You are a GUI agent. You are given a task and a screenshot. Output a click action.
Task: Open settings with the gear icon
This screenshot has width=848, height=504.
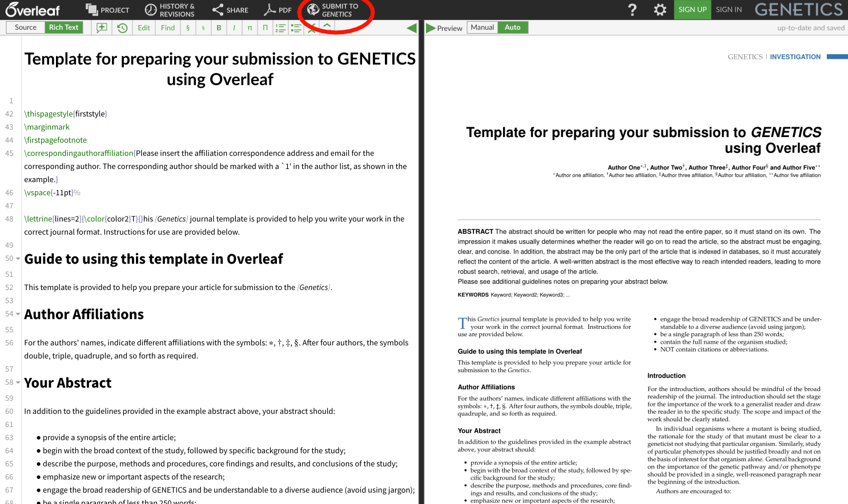660,10
